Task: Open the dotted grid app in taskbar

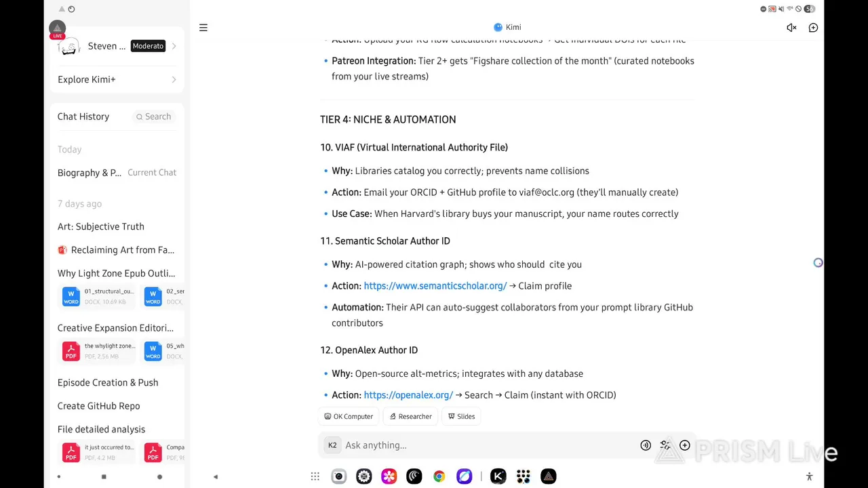Action: click(x=524, y=476)
